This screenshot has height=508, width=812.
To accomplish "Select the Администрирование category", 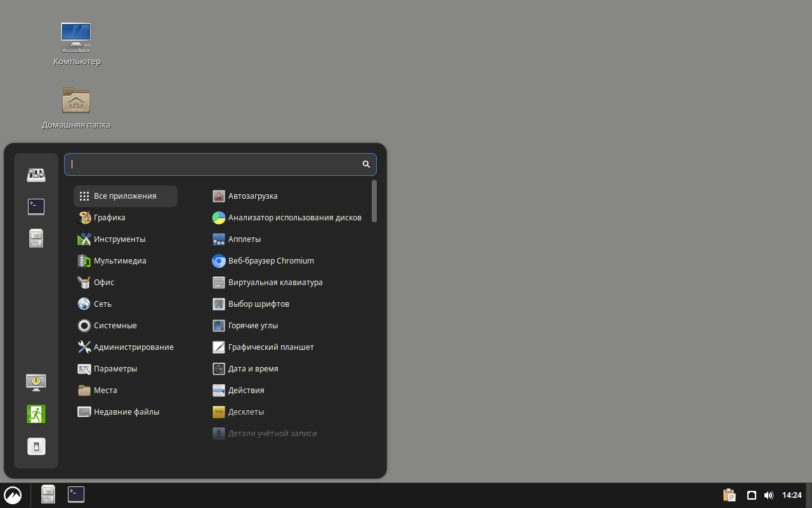I will pyautogui.click(x=133, y=347).
